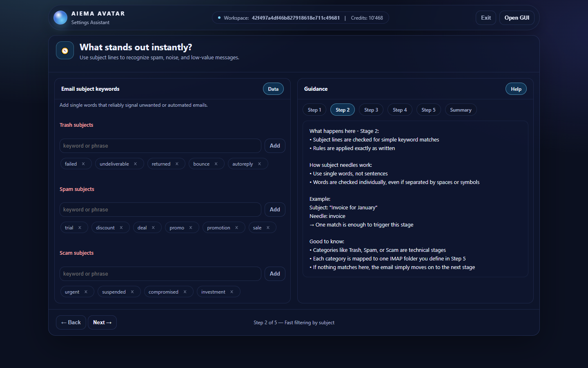Remove the 'discount' spam keyword tag
This screenshot has height=368, width=588.
121,228
